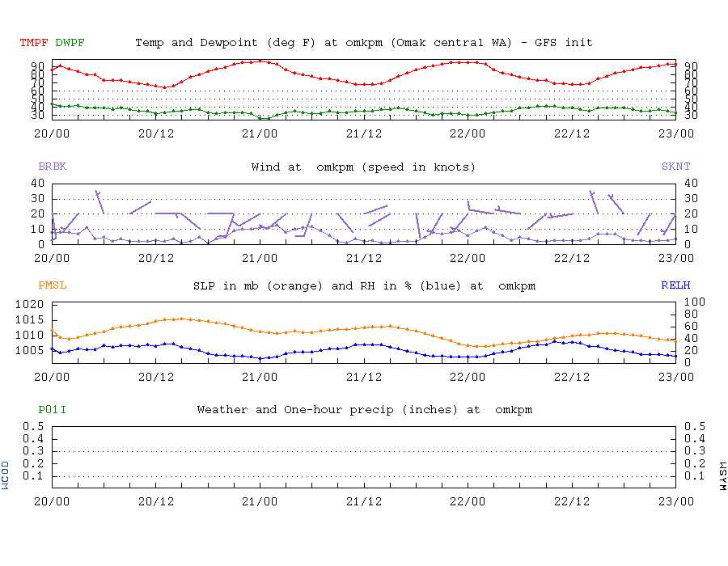Click the green DWPF legend label
This screenshot has width=728, height=566.
tap(70, 43)
